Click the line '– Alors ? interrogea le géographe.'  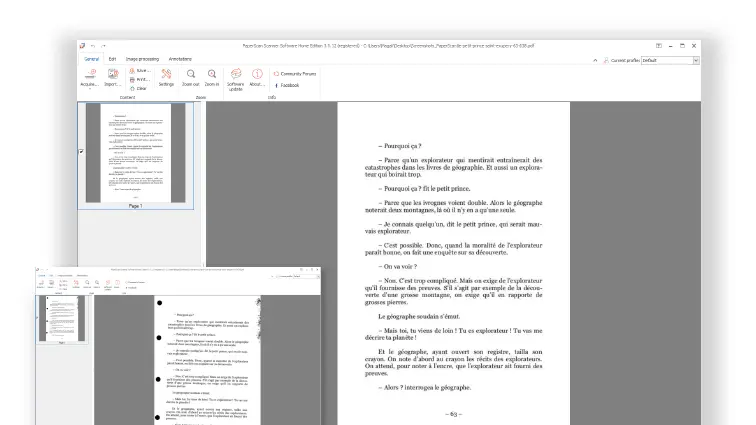pos(425,387)
